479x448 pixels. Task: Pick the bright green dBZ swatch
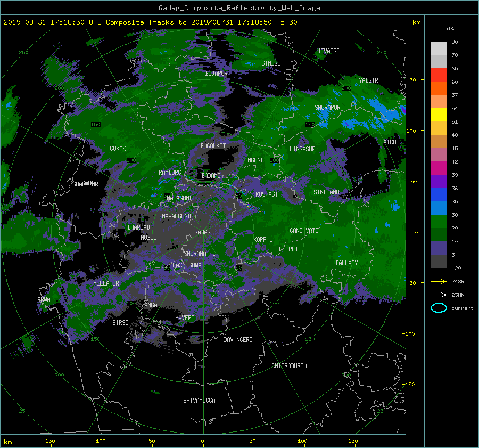(x=439, y=221)
